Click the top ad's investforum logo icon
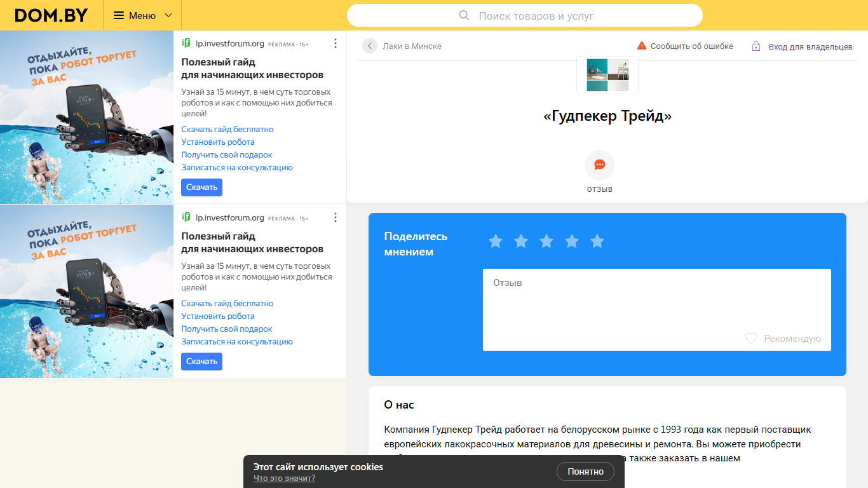The height and width of the screenshot is (488, 868). pyautogui.click(x=186, y=43)
